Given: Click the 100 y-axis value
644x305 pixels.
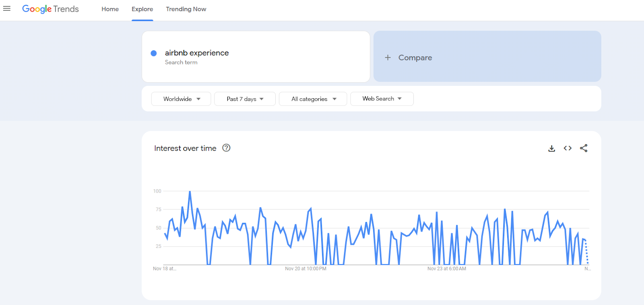Looking at the screenshot, I should click(157, 191).
